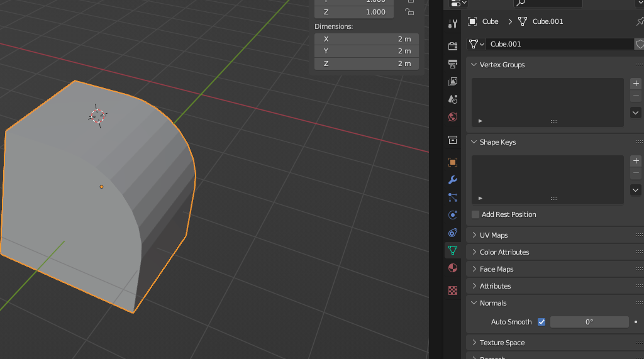Expand the UV Maps panel
The width and height of the screenshot is (644, 359).
(x=474, y=235)
